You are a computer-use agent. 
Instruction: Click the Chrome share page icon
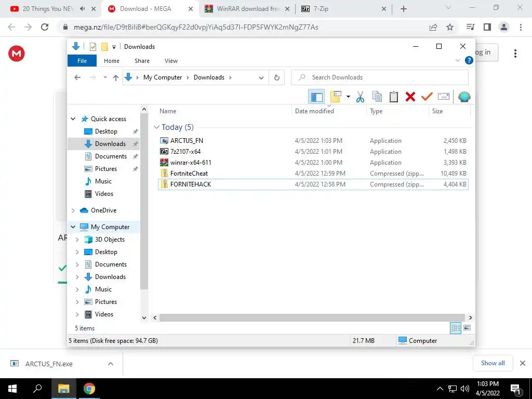[x=433, y=27]
